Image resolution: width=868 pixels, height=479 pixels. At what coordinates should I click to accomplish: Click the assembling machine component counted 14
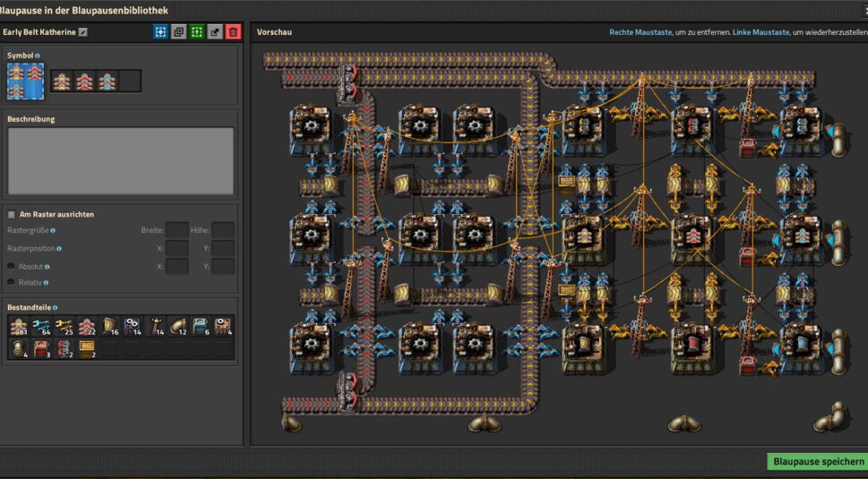coord(132,326)
